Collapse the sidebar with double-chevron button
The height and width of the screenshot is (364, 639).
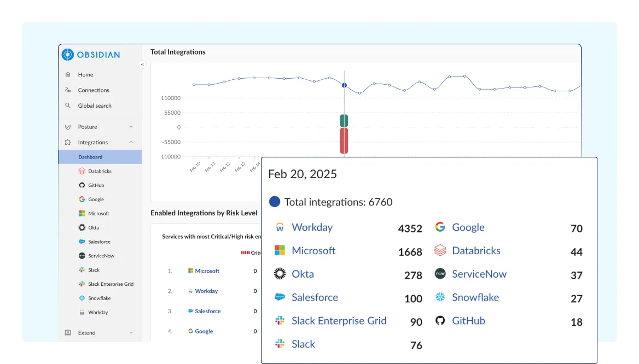coord(142,64)
